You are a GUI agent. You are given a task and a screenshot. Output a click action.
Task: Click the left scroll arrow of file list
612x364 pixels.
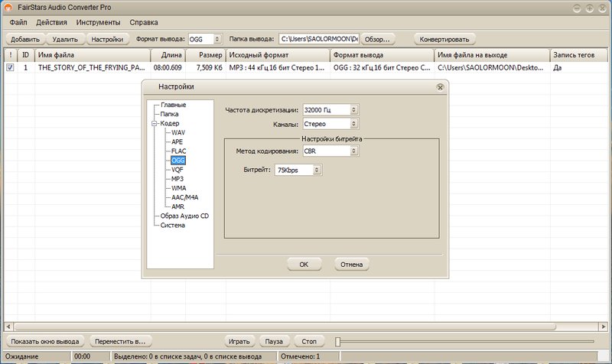[8, 327]
